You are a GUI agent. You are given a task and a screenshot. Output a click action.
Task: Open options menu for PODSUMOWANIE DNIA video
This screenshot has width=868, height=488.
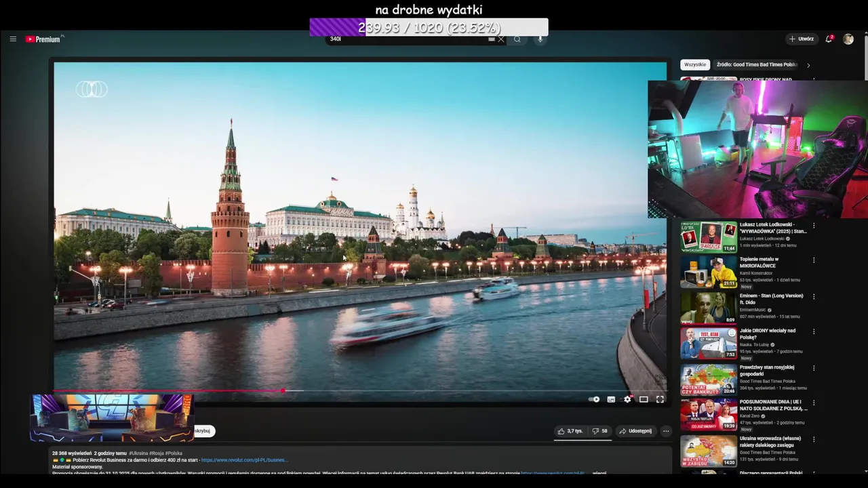[x=814, y=403]
